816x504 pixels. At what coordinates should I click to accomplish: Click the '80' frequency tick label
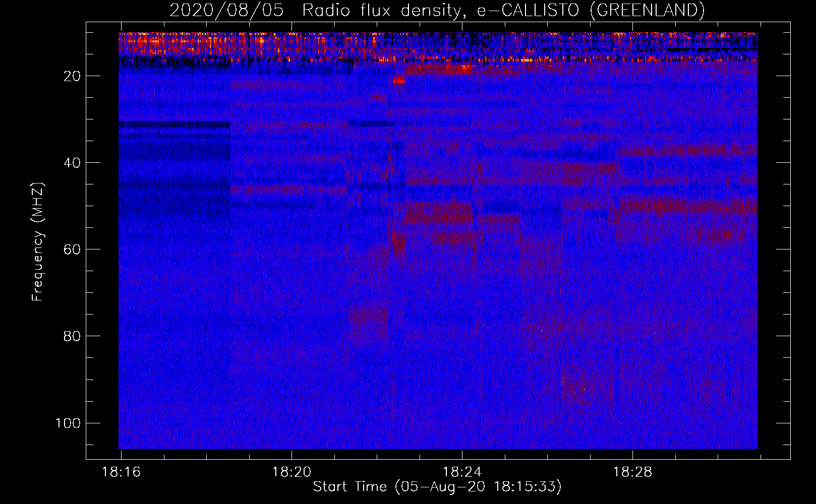click(72, 336)
